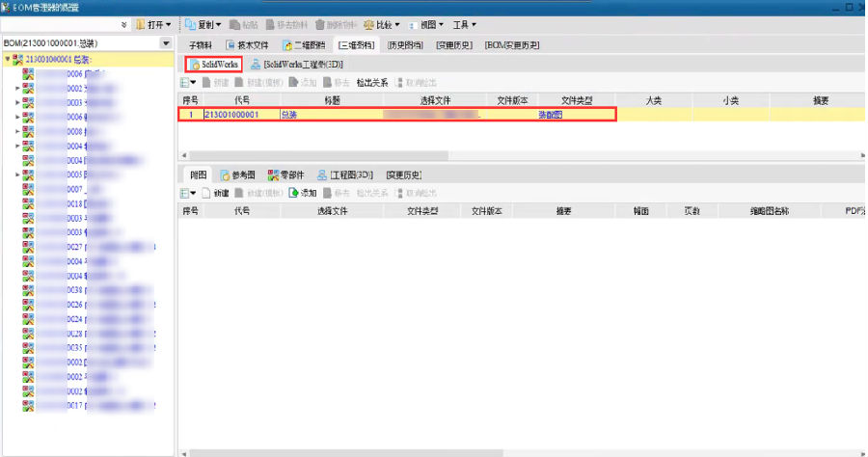Click the double-chevron overflow icon beside 打开
This screenshot has height=457, width=868.
[x=123, y=24]
